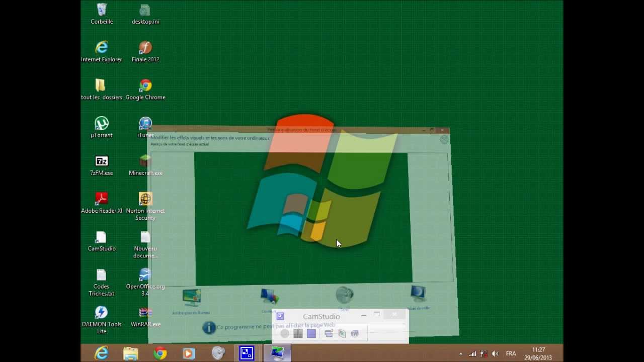The image size is (644, 362).
Task: Open the taskbar clock showing 11:27
Action: [538, 353]
